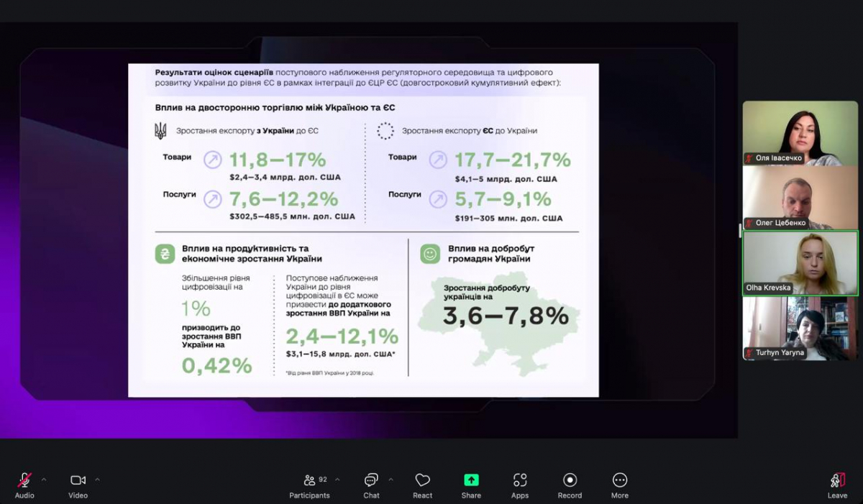Open the More options menu

[x=619, y=480]
